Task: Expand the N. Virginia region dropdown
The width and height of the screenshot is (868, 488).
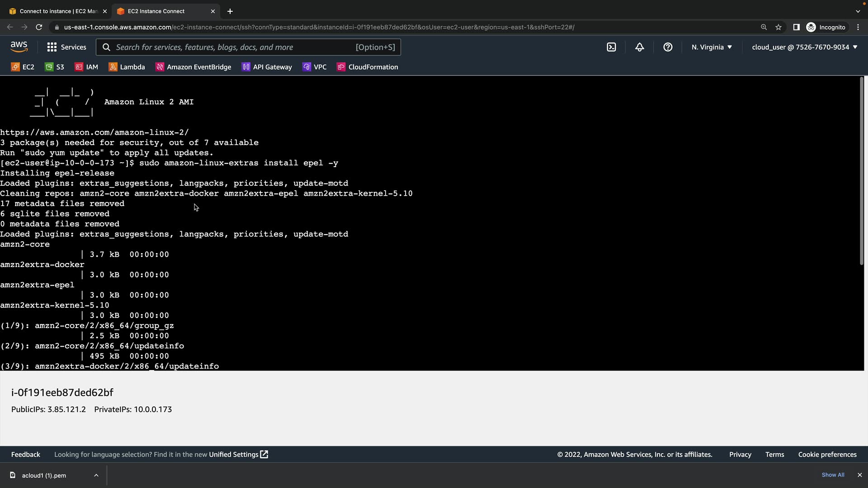Action: coord(712,47)
